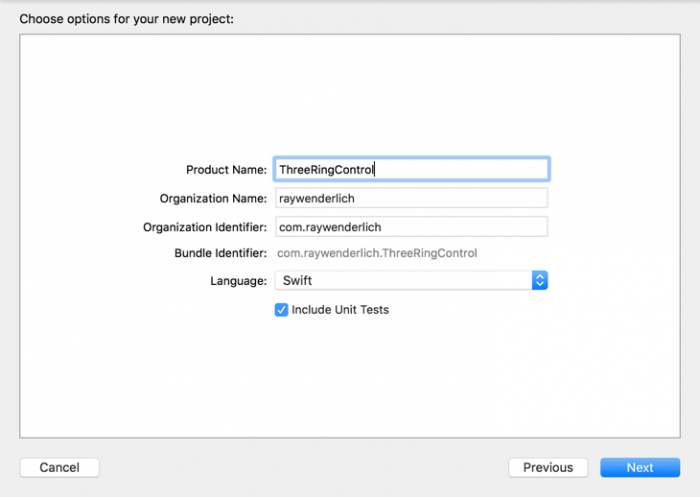Click the "Organization Name:" label

click(x=213, y=198)
